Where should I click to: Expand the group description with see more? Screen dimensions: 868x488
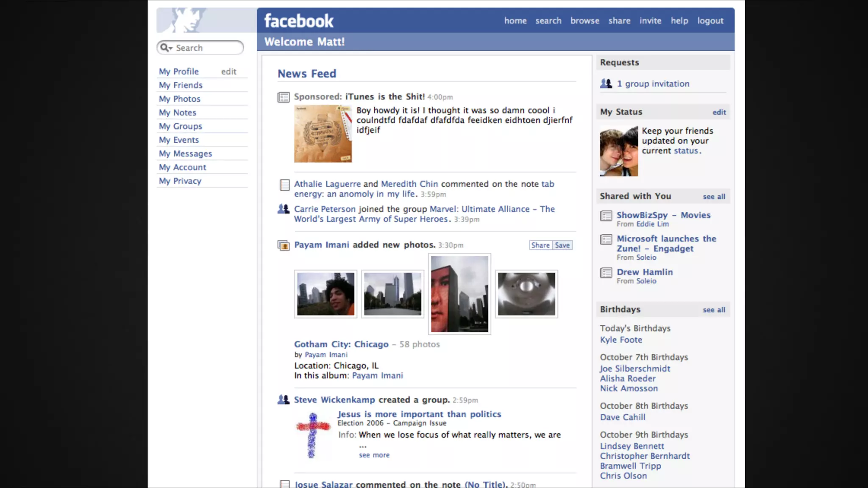point(374,455)
